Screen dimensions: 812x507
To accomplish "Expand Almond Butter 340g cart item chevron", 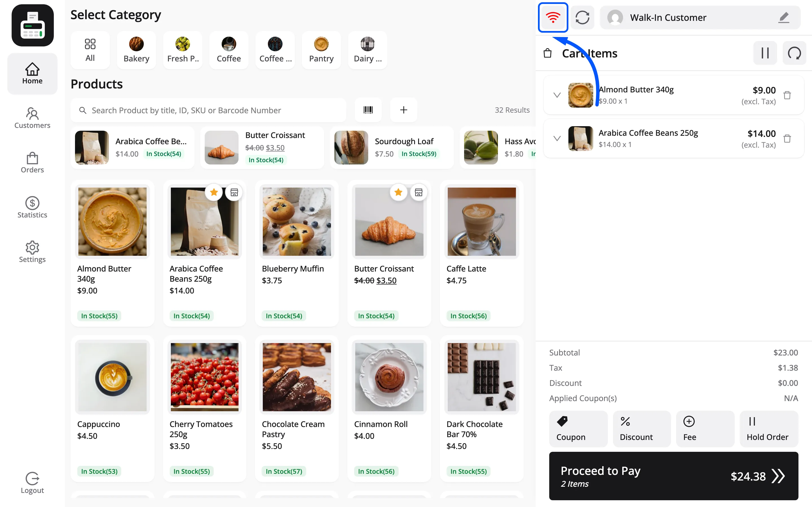I will [557, 95].
